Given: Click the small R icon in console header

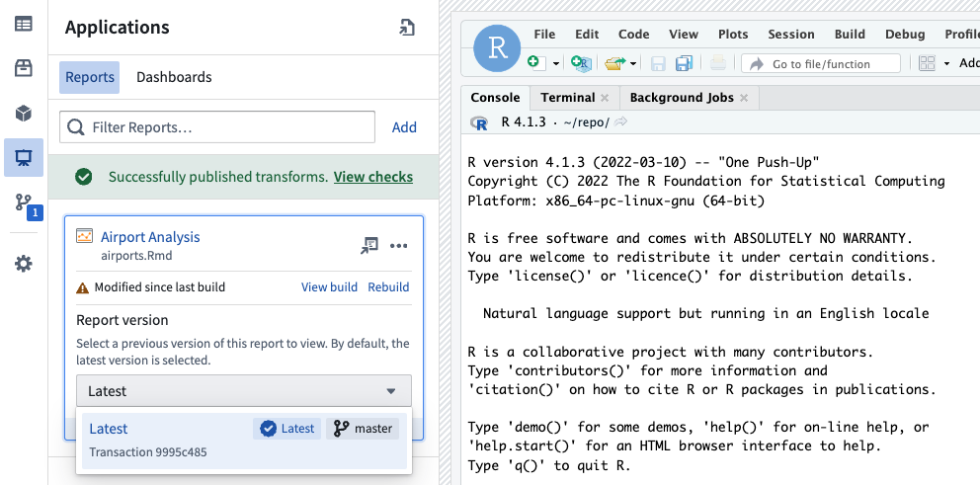Looking at the screenshot, I should [479, 122].
